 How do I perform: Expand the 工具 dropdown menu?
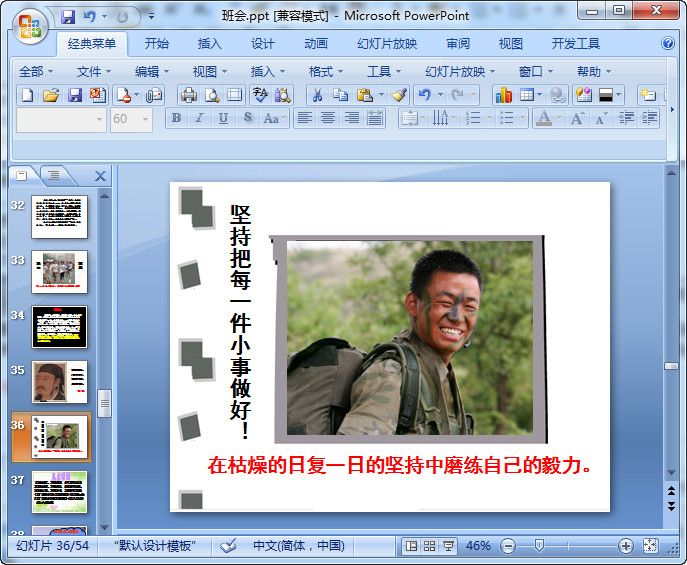click(384, 71)
